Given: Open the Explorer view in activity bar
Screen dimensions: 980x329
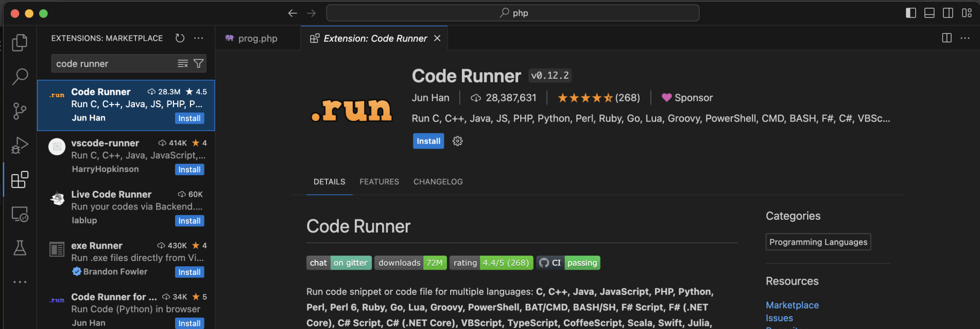Looking at the screenshot, I should tap(20, 42).
